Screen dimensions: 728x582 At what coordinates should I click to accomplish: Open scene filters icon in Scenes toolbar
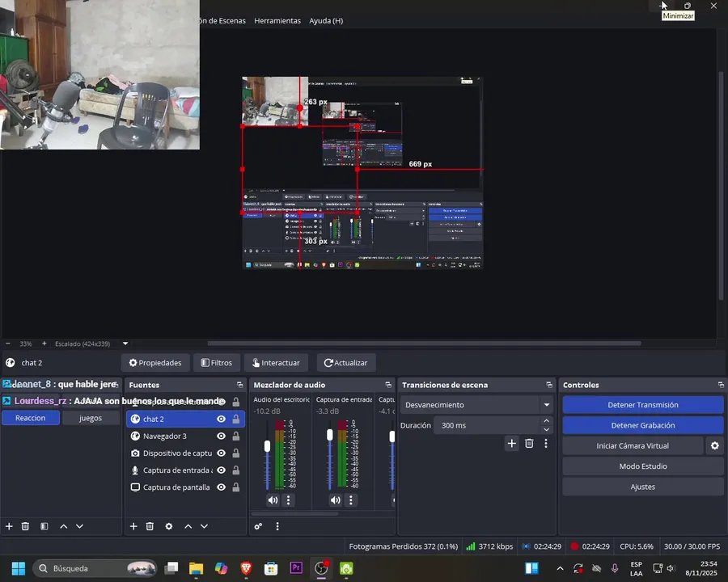[44, 526]
